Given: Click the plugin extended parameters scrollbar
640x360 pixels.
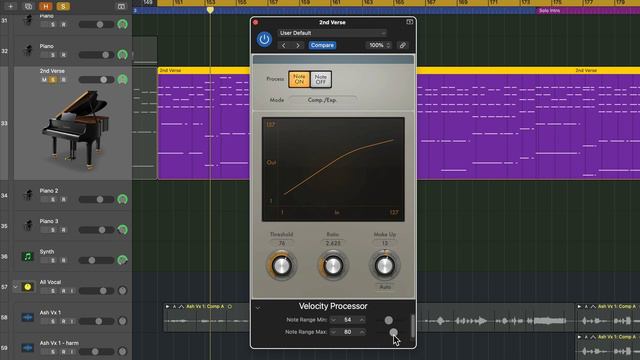Looking at the screenshot, I should point(412,326).
